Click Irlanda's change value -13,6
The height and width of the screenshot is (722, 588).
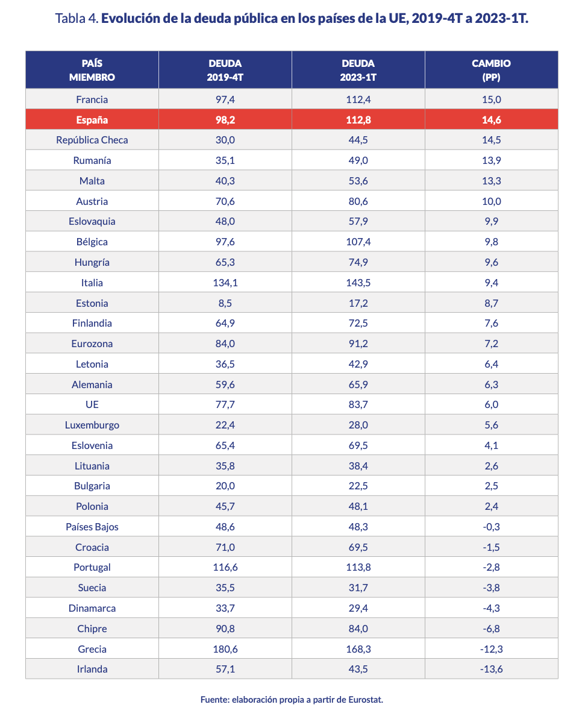click(491, 669)
